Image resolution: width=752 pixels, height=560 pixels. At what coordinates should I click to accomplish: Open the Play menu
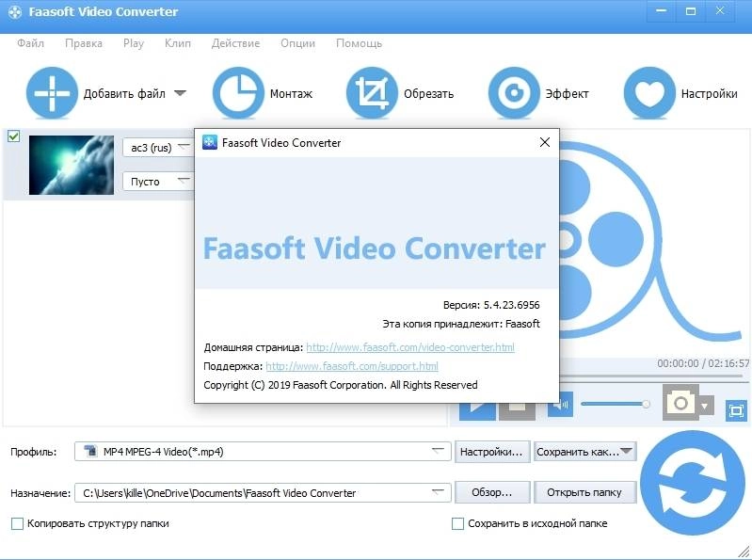[x=134, y=43]
